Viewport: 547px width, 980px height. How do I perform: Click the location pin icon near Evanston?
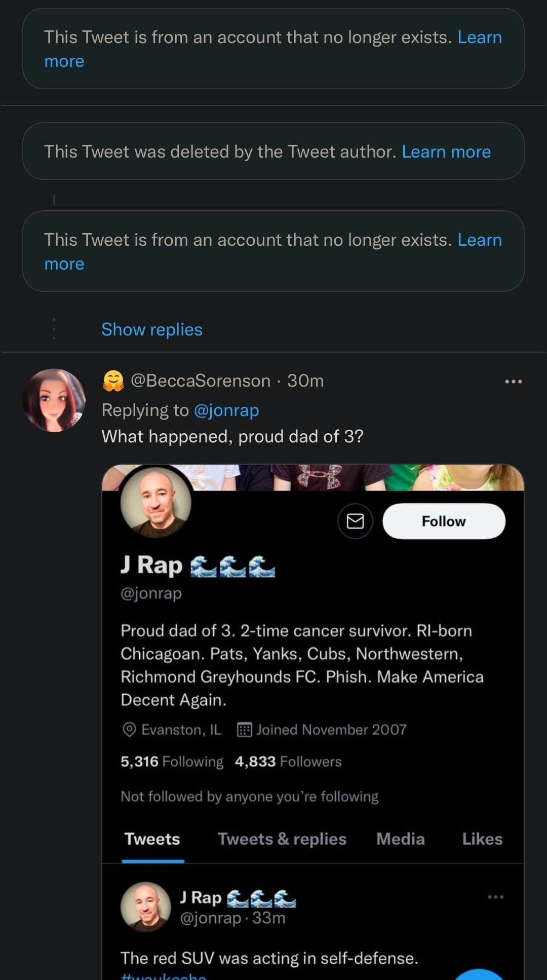click(130, 730)
